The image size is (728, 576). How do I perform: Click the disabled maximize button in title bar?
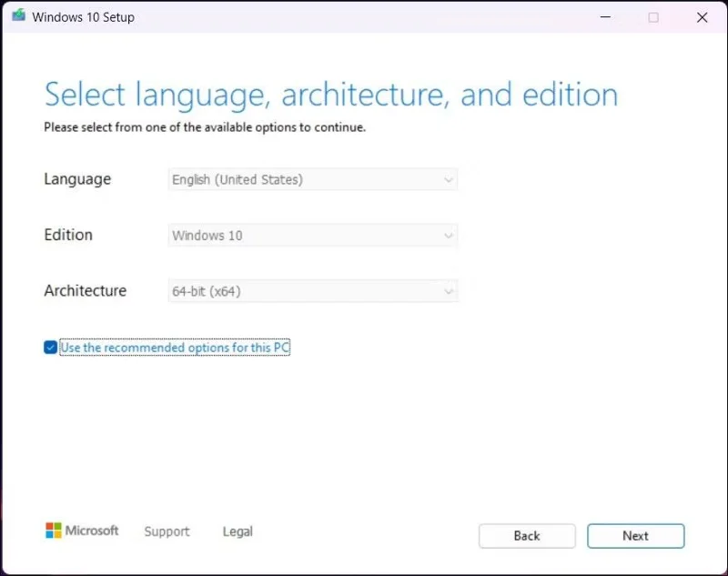[x=653, y=17]
